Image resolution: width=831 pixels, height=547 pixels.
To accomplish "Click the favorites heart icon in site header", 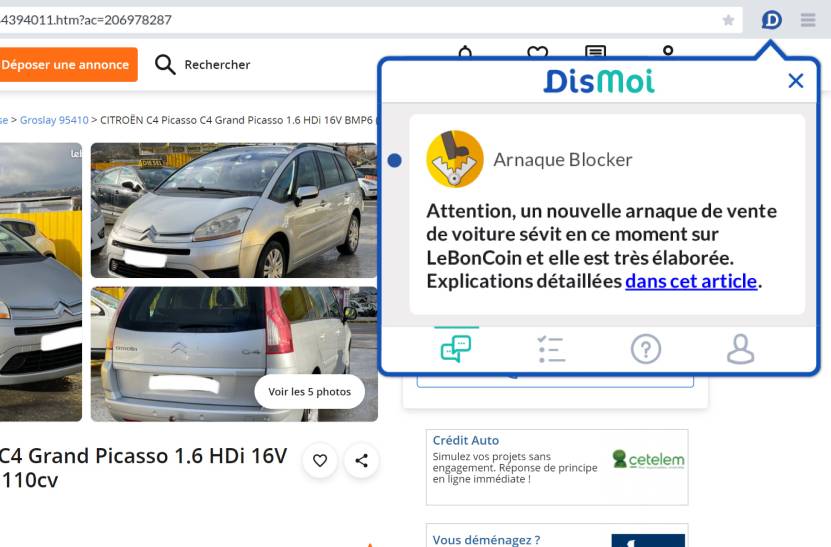I will 537,51.
